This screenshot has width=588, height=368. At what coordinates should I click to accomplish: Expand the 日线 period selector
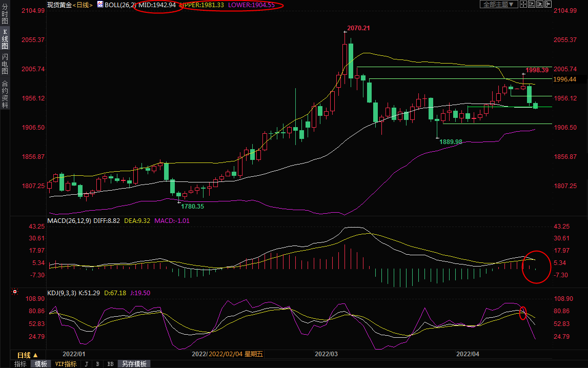28,355
